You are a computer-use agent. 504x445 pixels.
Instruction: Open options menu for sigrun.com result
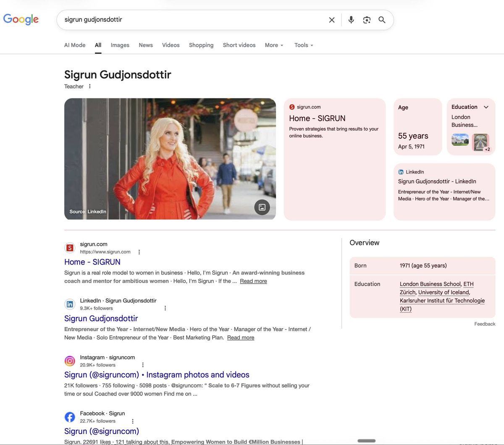(x=139, y=252)
